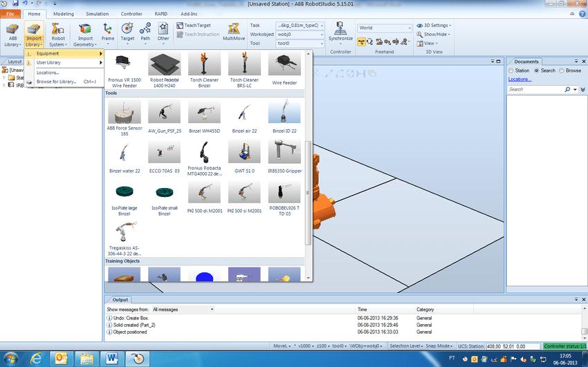Screen dimensions: 588x367
Task: Select the Wire Feeder equipment item
Action: click(284, 70)
